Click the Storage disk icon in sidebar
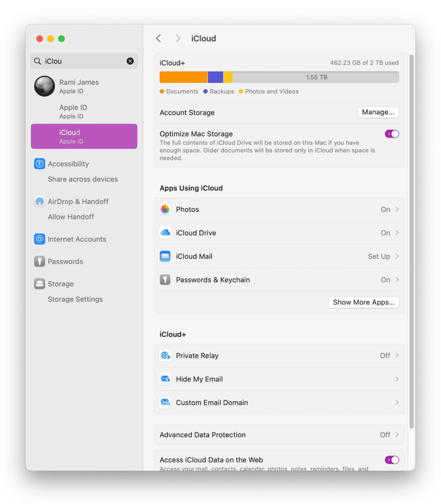The image size is (441, 504). [x=40, y=284]
